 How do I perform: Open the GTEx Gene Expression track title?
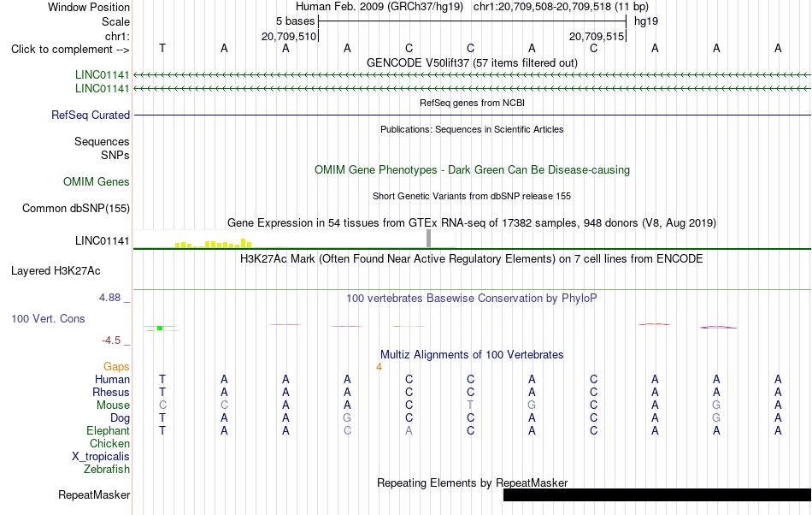click(x=472, y=222)
